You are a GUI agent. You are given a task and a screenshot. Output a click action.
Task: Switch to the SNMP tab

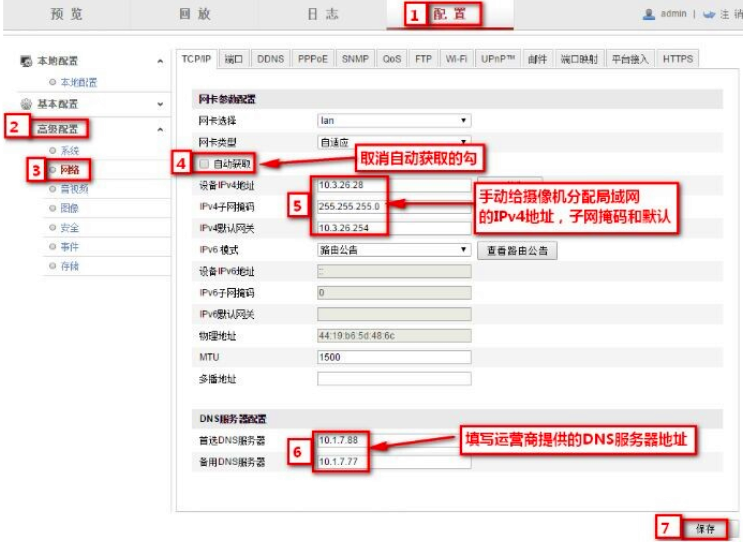click(x=355, y=59)
